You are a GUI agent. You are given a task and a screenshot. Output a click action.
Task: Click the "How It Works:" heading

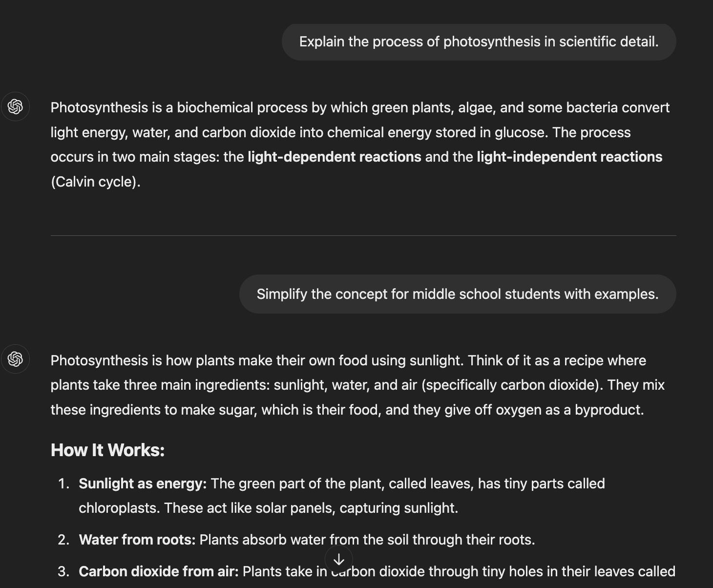107,450
